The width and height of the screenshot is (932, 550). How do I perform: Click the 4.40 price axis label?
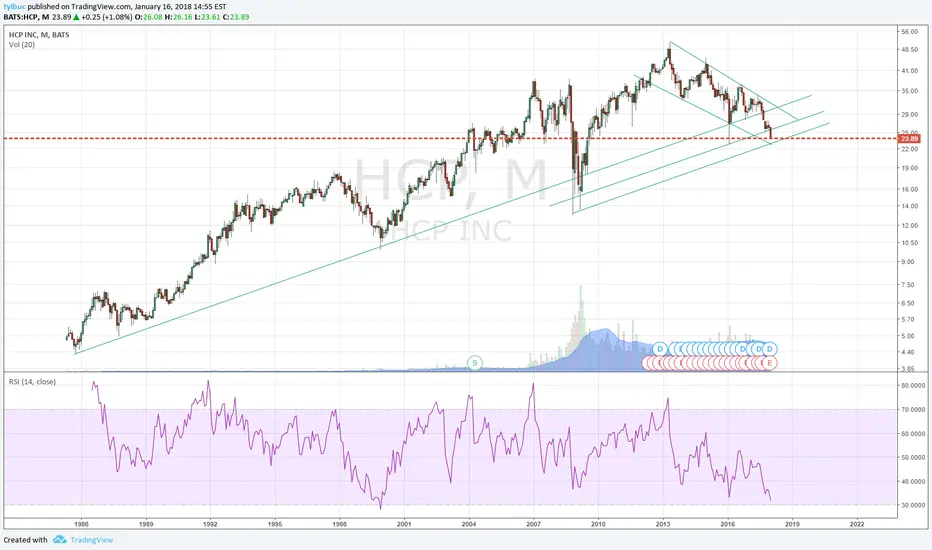point(908,353)
